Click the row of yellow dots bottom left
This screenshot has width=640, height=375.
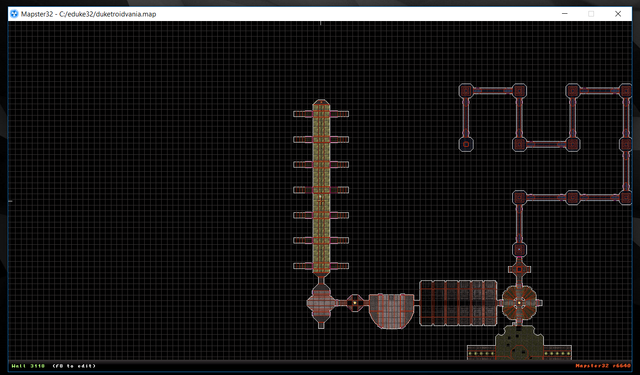481,353
